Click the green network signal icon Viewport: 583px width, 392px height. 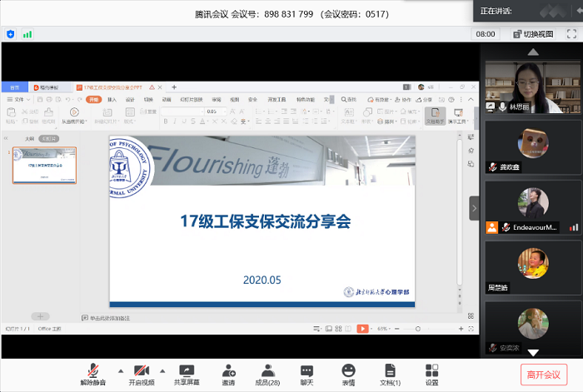click(27, 34)
